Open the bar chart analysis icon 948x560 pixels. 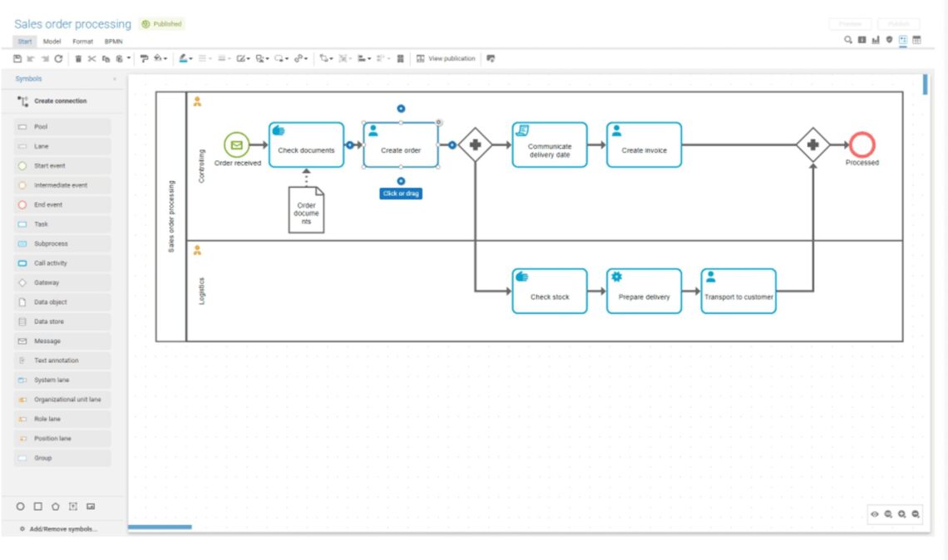(876, 40)
